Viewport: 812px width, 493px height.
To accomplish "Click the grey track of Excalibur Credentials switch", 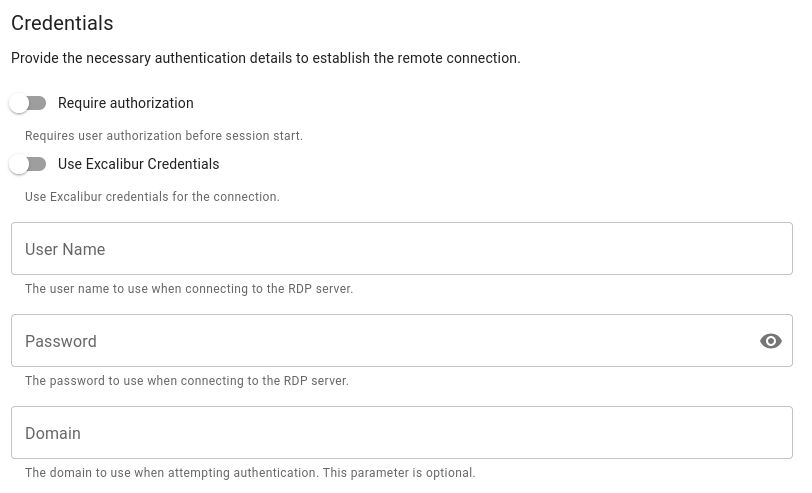I will (39, 164).
